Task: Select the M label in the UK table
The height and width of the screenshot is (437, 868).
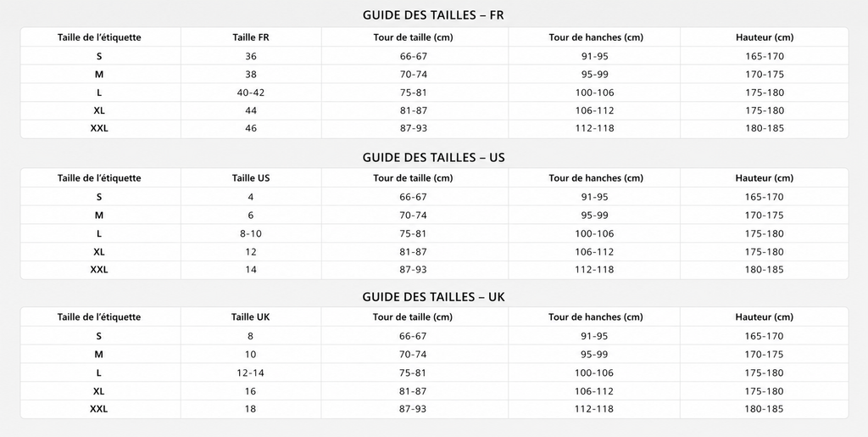Action: [x=99, y=355]
